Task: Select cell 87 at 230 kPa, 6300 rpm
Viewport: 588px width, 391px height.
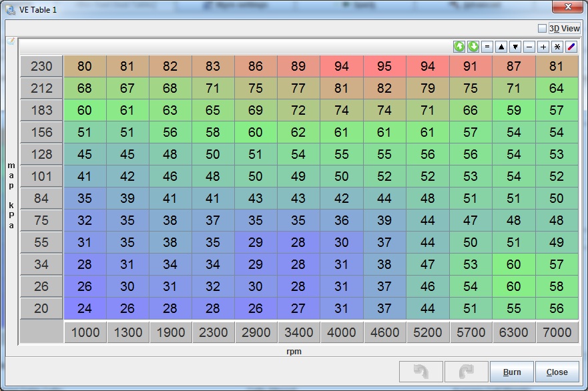Action: [514, 66]
